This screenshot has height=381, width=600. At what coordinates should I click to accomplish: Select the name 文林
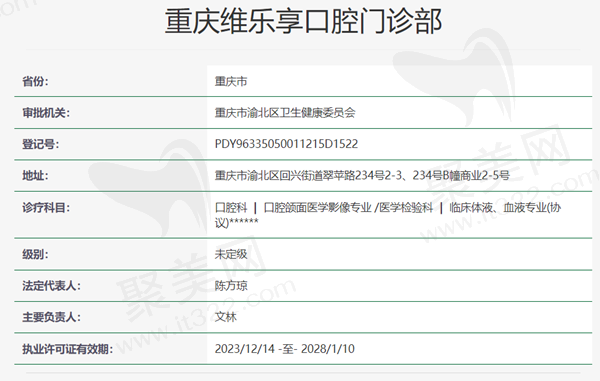(225, 317)
